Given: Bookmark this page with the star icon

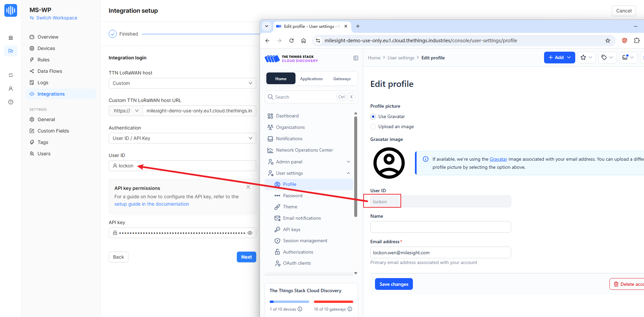Looking at the screenshot, I should point(608,41).
